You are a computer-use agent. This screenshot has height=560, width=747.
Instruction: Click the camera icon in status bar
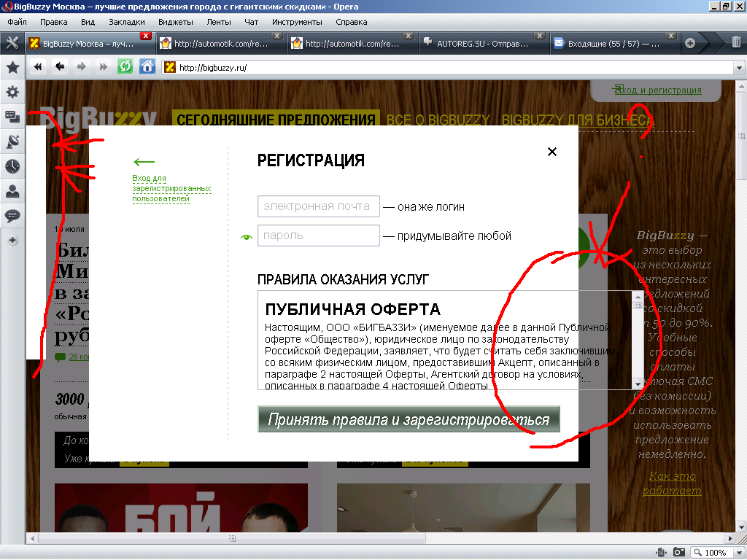678,553
